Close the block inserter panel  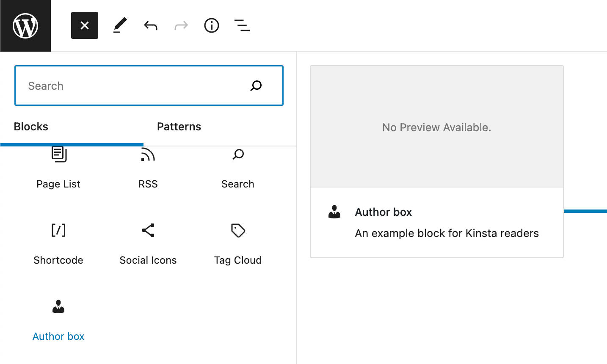(x=84, y=25)
